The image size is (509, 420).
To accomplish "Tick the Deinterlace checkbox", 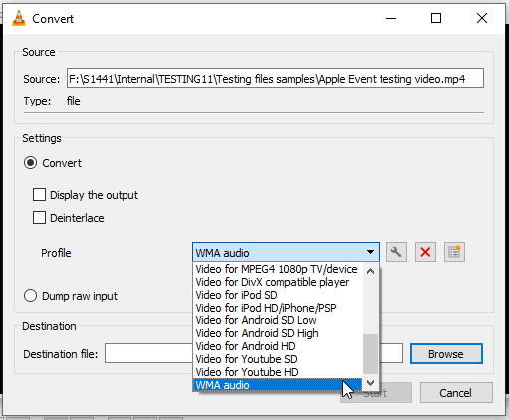I will click(39, 218).
